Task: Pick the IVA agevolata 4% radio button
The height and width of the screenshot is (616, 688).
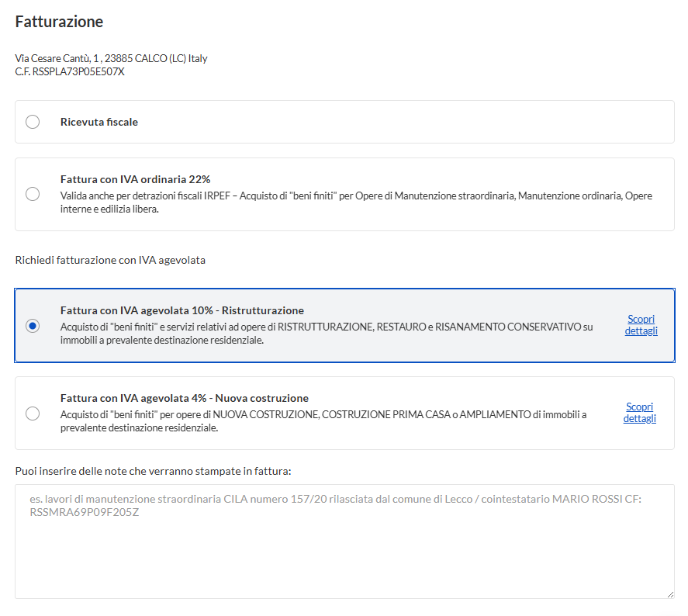Action: (33, 414)
